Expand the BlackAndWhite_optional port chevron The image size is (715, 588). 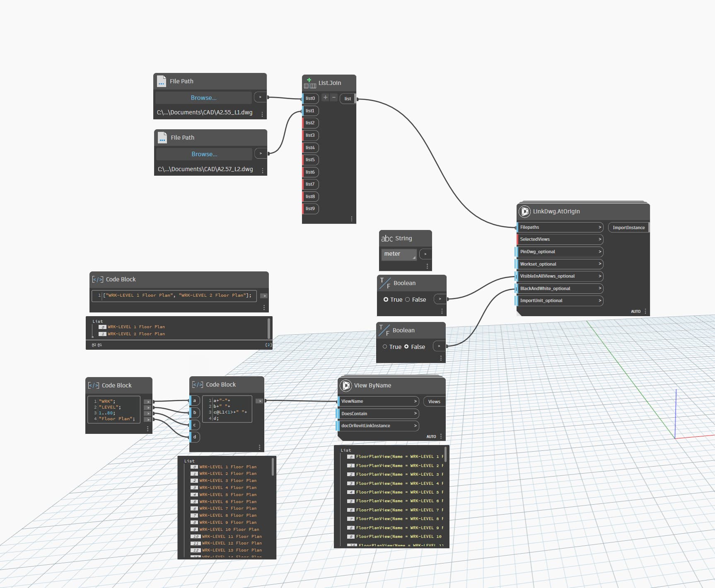click(599, 288)
